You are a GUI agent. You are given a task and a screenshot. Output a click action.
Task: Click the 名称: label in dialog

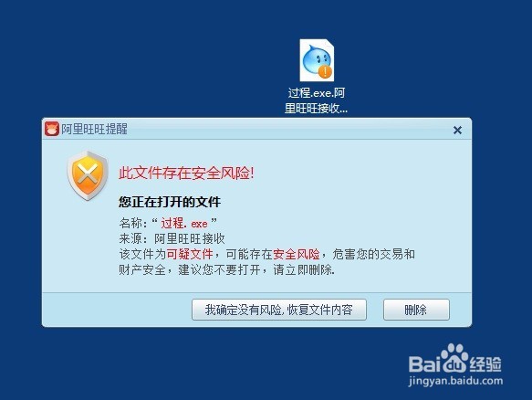click(133, 224)
